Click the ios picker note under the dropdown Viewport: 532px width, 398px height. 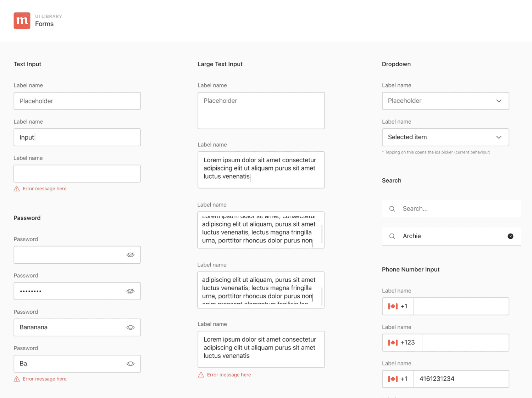(436, 152)
